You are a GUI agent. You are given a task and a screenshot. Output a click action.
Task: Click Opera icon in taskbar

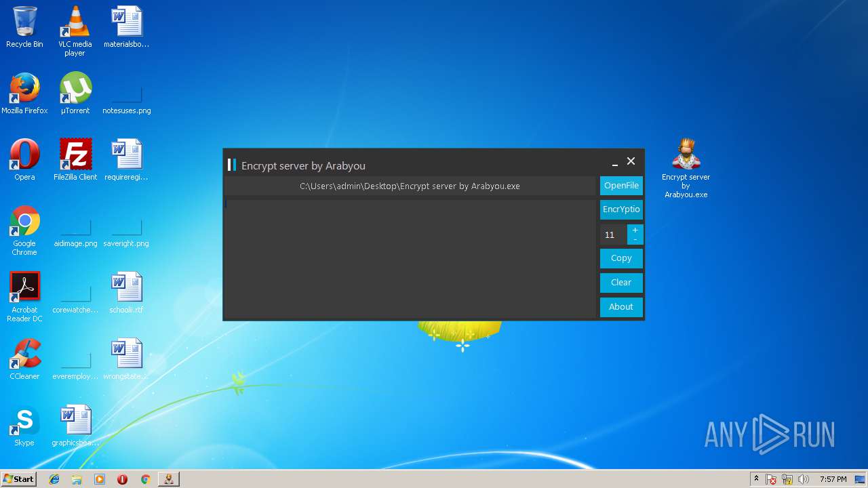coord(123,479)
